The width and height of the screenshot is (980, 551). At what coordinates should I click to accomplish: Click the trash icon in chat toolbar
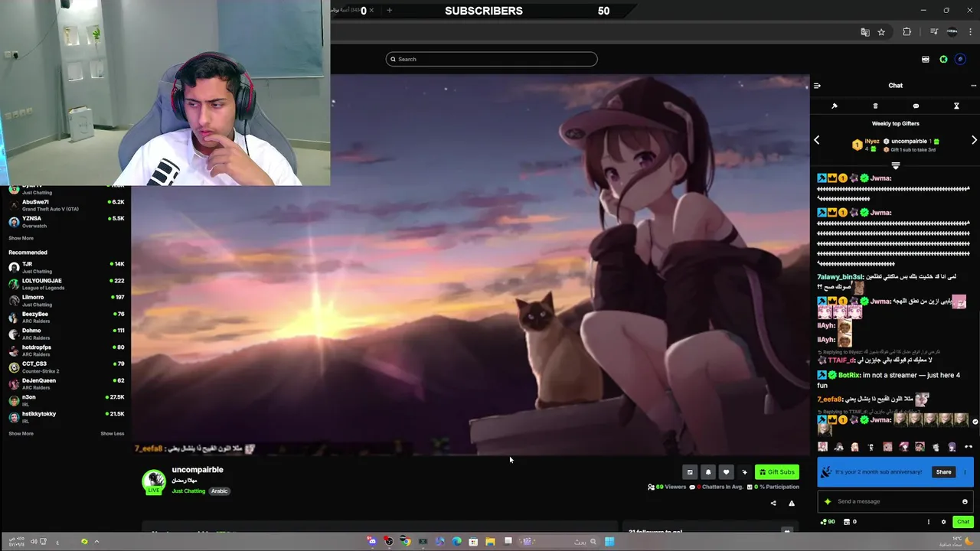coord(875,106)
